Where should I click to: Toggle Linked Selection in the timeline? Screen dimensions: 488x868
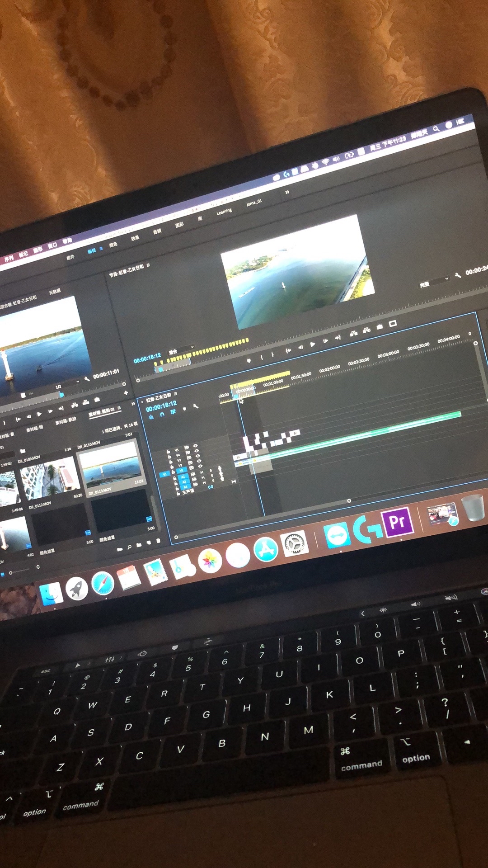[x=173, y=412]
